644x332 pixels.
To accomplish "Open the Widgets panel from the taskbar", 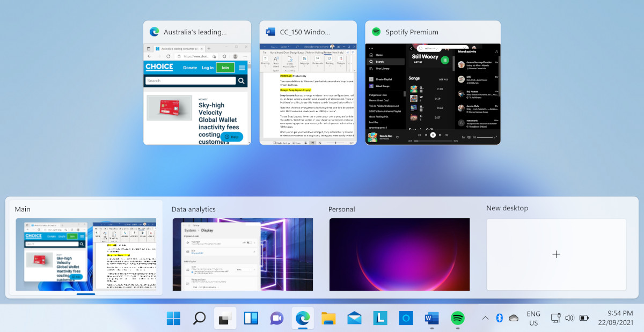I will point(251,318).
